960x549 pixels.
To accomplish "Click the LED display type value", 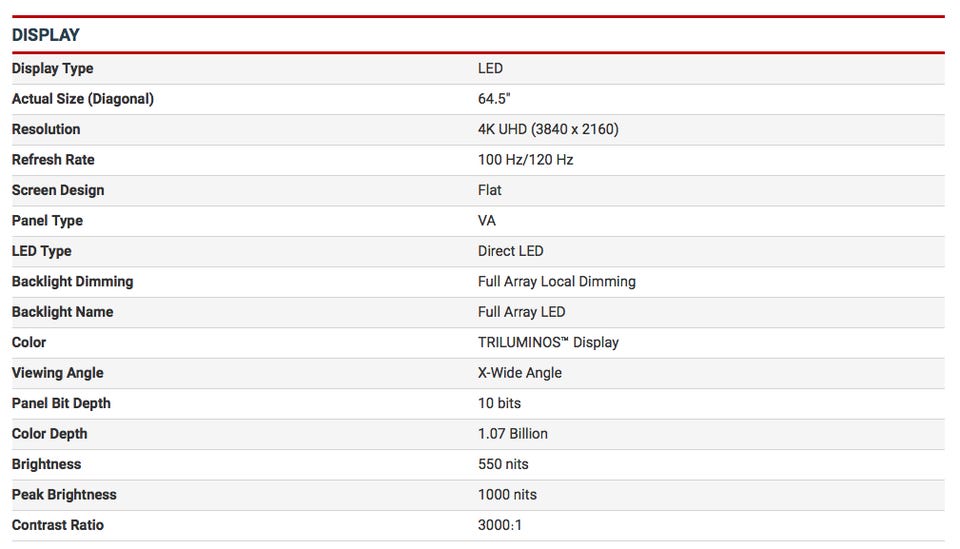I will (490, 69).
